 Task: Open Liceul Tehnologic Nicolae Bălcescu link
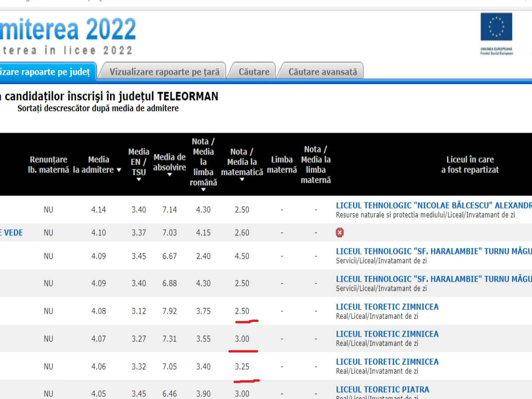click(x=433, y=206)
